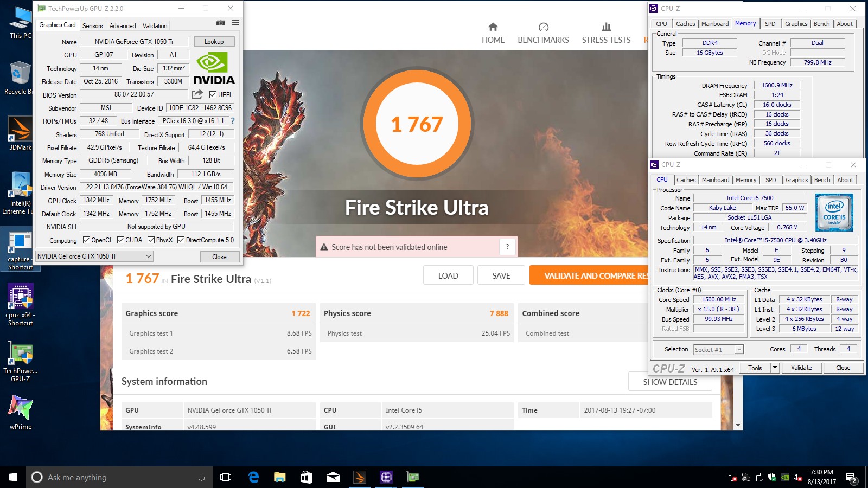
Task: Toggle the DirectCompute 5.0 checkbox
Action: pos(181,240)
